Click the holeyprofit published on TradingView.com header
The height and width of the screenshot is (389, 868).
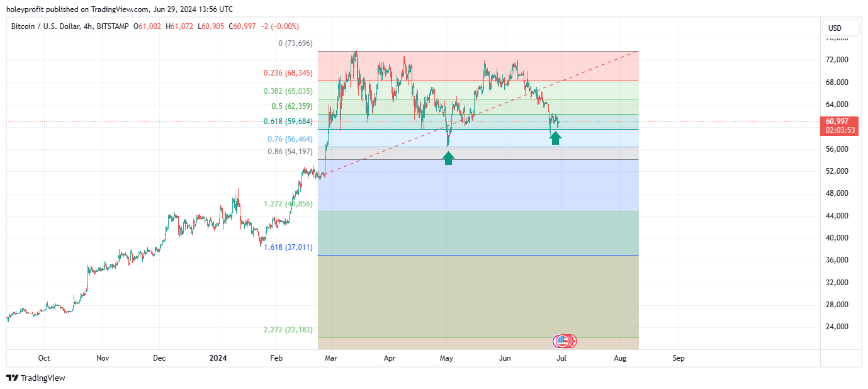119,9
